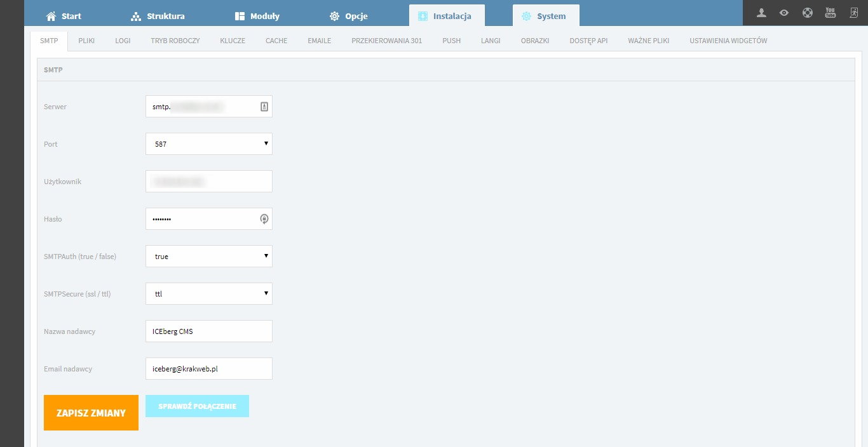The width and height of the screenshot is (868, 447).
Task: Open the System menu tab
Action: (x=546, y=16)
